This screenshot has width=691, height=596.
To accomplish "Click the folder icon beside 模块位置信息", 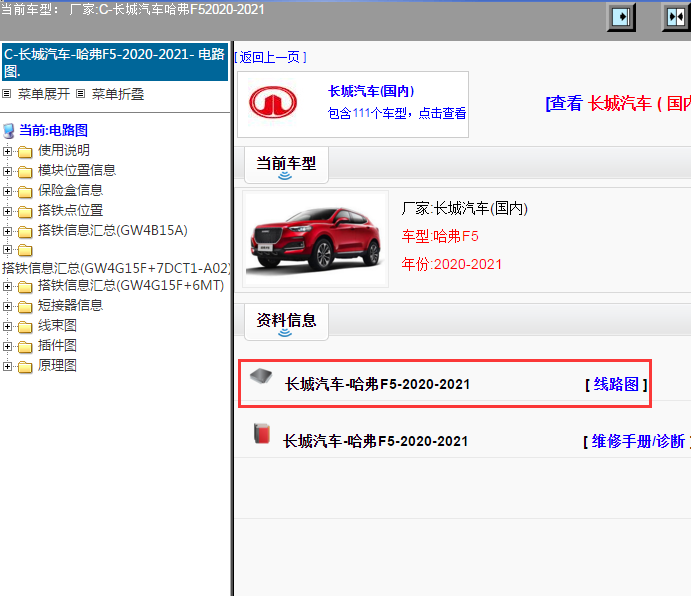I will [25, 171].
